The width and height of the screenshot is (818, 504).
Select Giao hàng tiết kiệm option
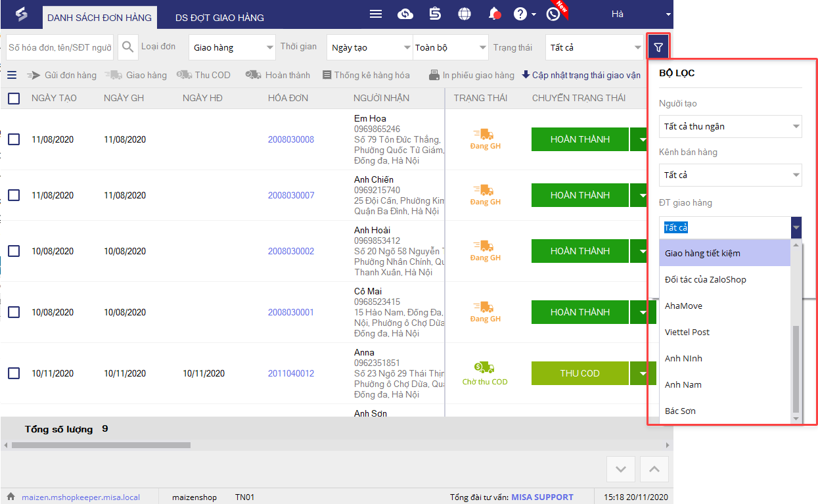pyautogui.click(x=725, y=253)
